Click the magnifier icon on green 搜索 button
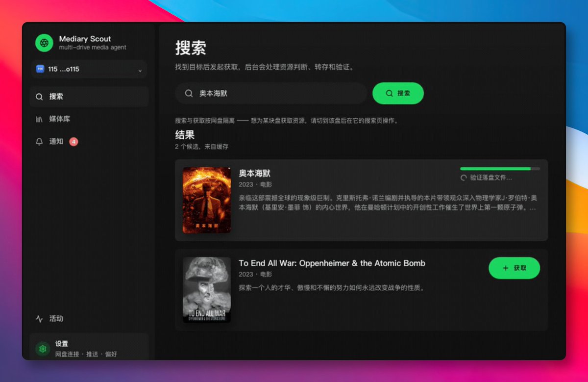 point(390,93)
